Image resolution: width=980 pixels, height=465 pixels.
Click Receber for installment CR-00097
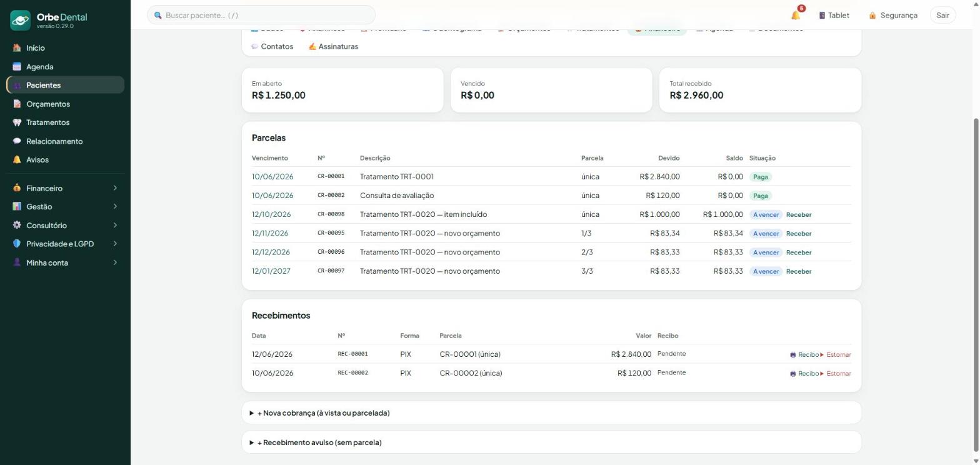pyautogui.click(x=799, y=271)
